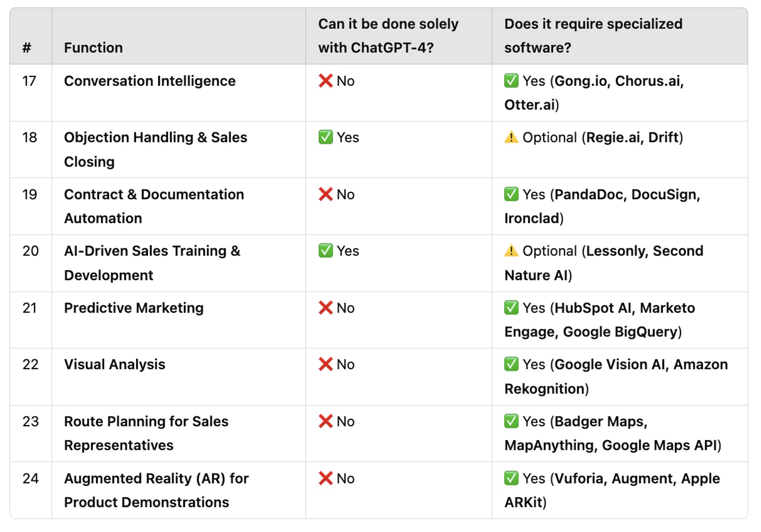Image resolution: width=761 pixels, height=532 pixels.
Task: Click row number 22
Action: 30,364
